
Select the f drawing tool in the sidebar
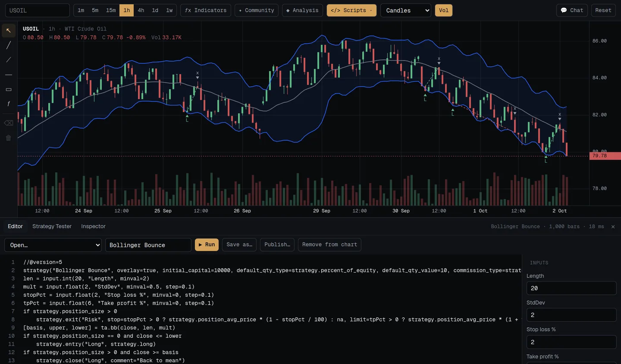coord(9,104)
